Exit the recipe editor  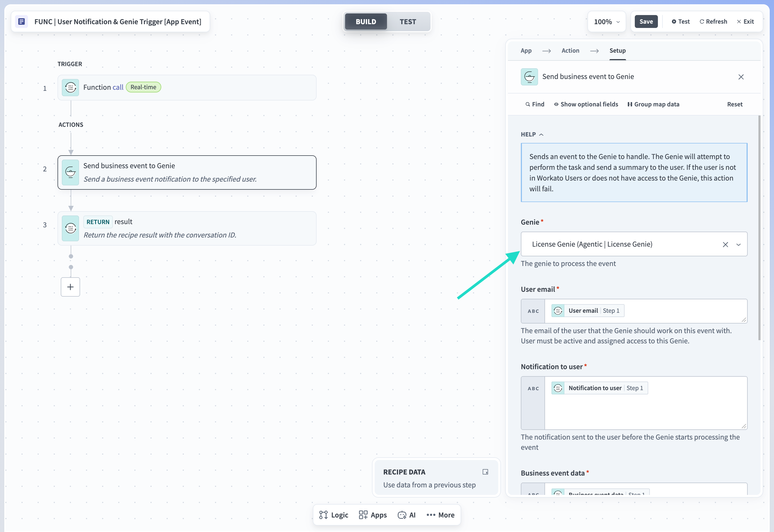[x=745, y=22]
